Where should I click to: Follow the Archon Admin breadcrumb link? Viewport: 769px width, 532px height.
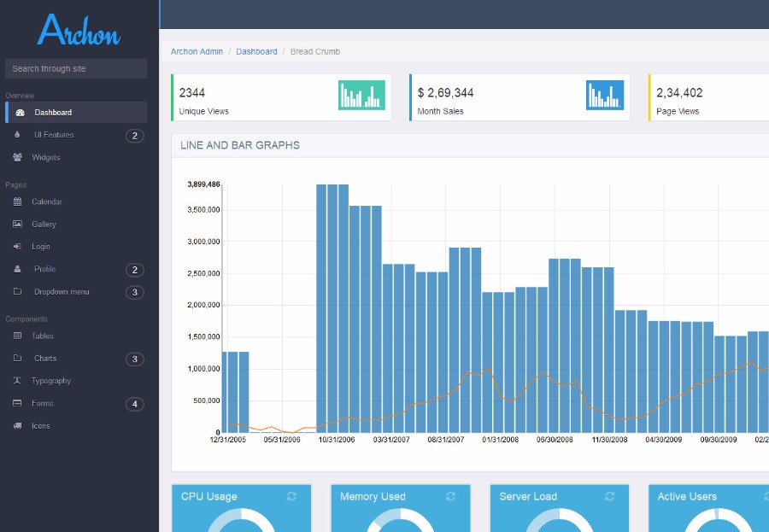pos(197,51)
